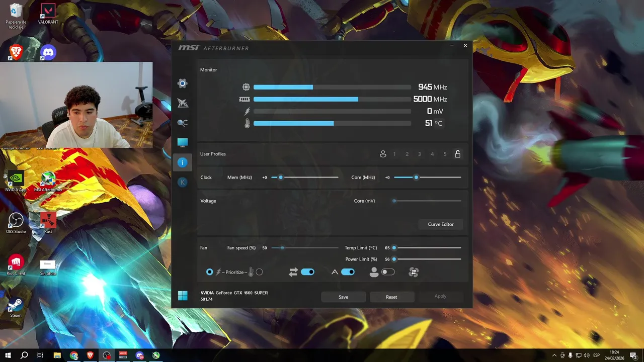
Task: Click the Reset button
Action: click(x=391, y=297)
